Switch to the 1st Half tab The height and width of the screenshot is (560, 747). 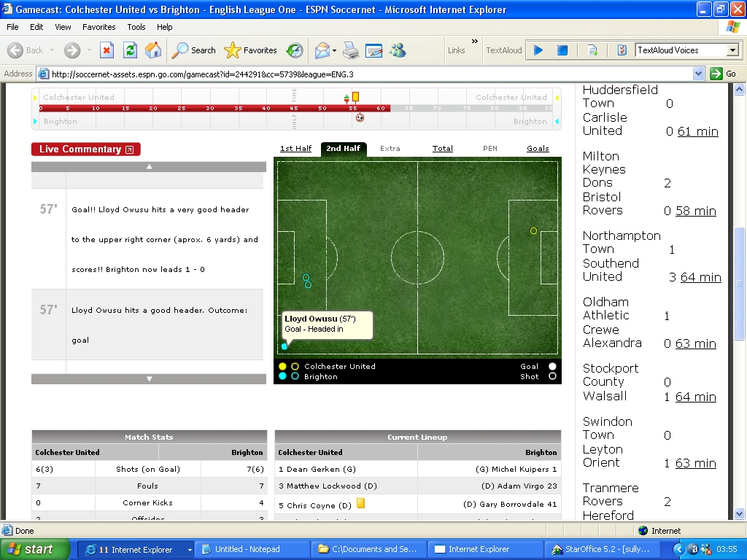tap(296, 149)
